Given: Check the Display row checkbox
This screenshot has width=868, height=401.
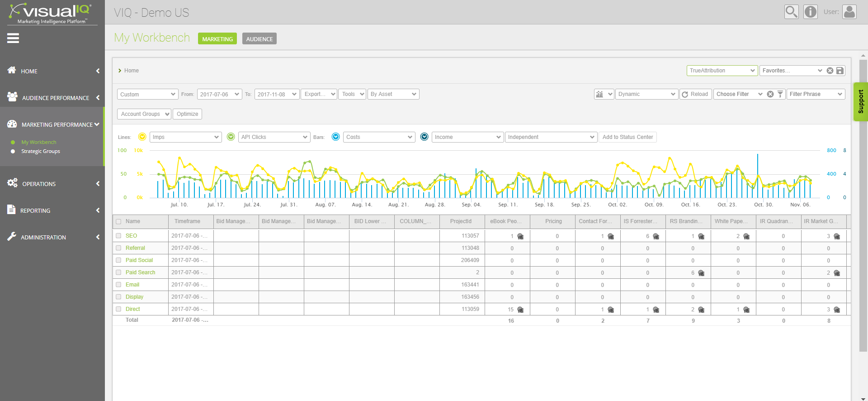Looking at the screenshot, I should pyautogui.click(x=118, y=297).
